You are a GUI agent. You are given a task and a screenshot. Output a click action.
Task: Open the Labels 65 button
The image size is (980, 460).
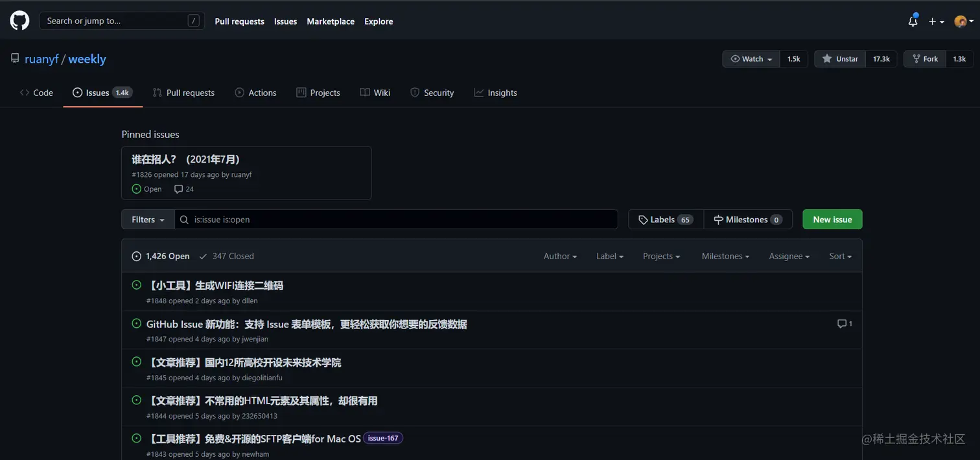[x=666, y=220]
